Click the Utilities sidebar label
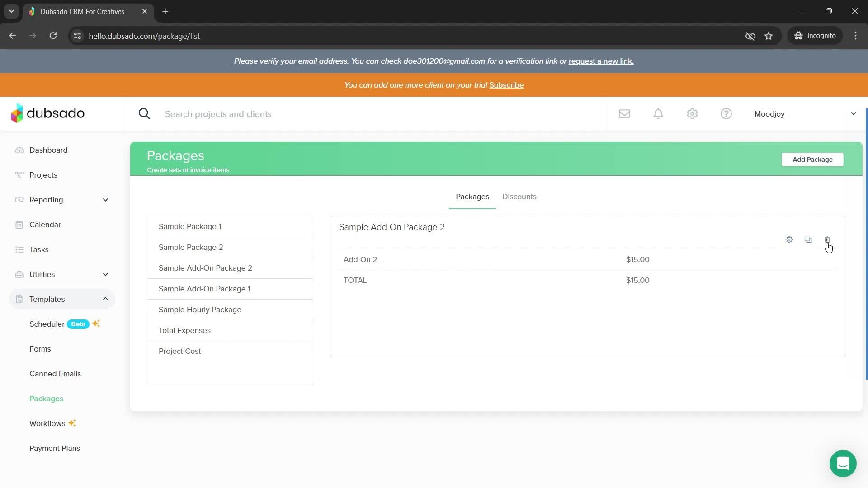 tap(42, 274)
